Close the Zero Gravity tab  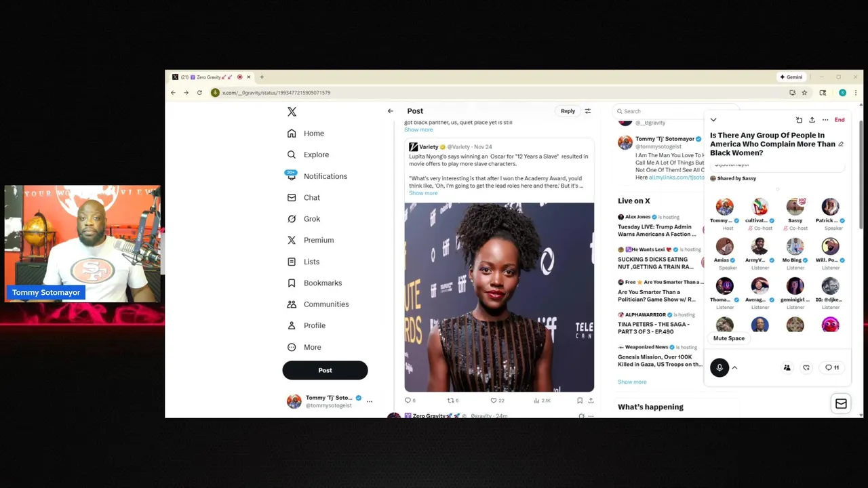pos(248,77)
